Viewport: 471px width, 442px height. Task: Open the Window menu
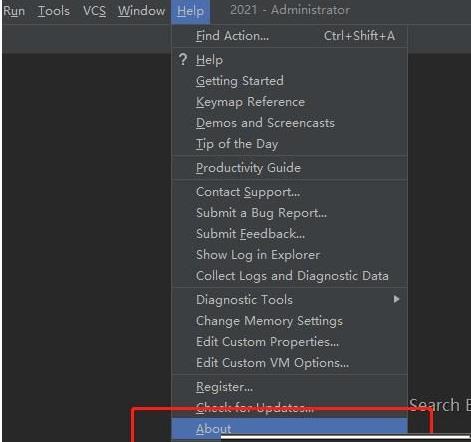click(141, 11)
